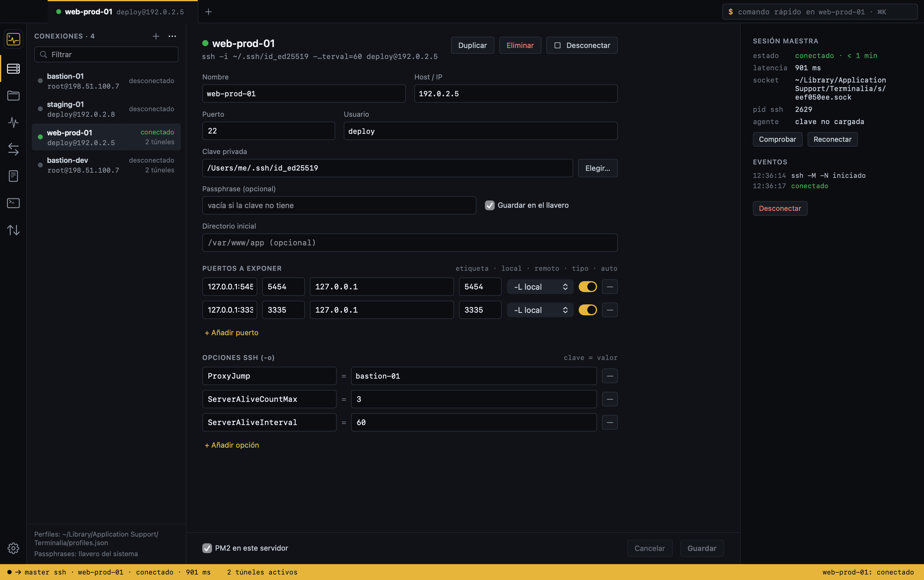The width and height of the screenshot is (924, 580).
Task: Toggle auto switch for port 5454
Action: 588,287
